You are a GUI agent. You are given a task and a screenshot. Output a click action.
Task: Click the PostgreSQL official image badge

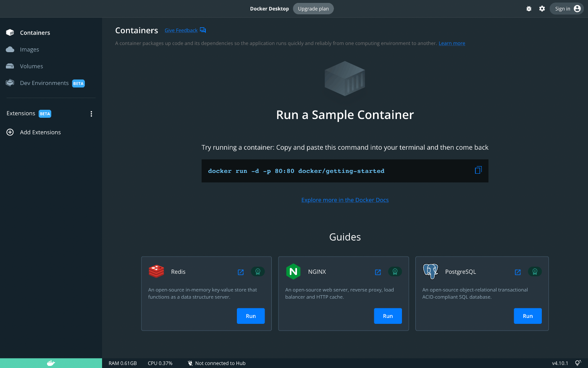coord(535,272)
